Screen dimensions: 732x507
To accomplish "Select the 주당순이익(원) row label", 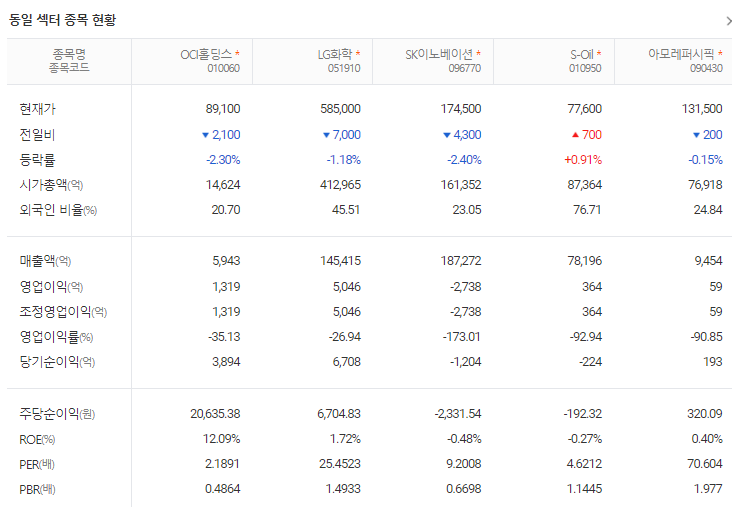I will point(57,414).
